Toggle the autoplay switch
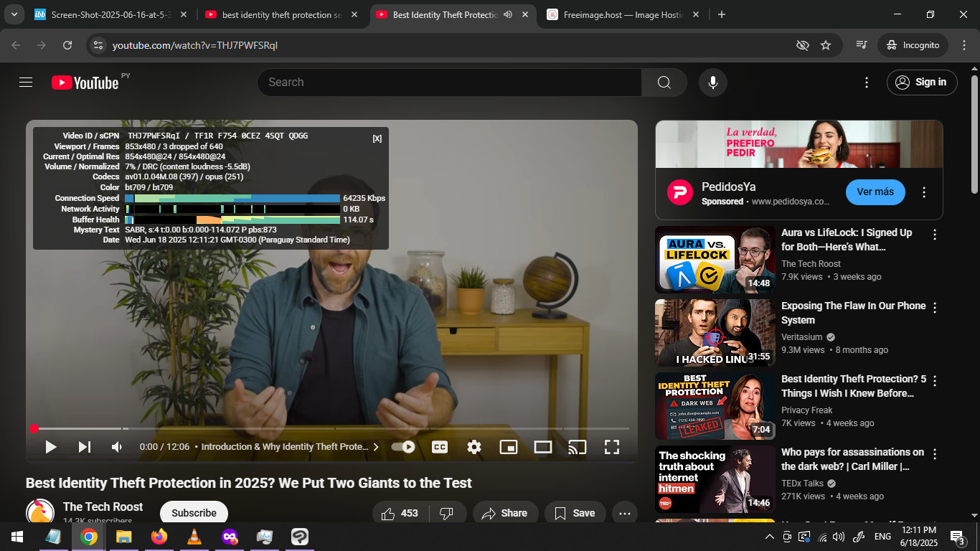The height and width of the screenshot is (551, 980). click(x=403, y=447)
